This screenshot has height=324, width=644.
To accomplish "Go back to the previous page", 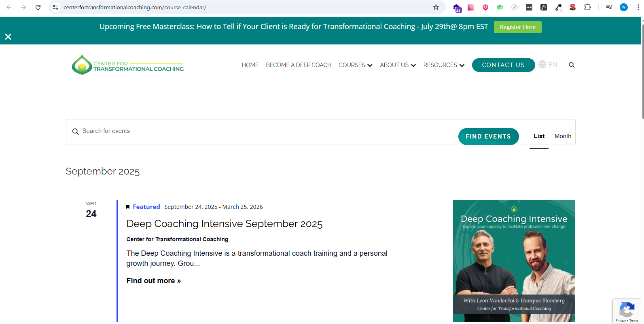I will (9, 7).
